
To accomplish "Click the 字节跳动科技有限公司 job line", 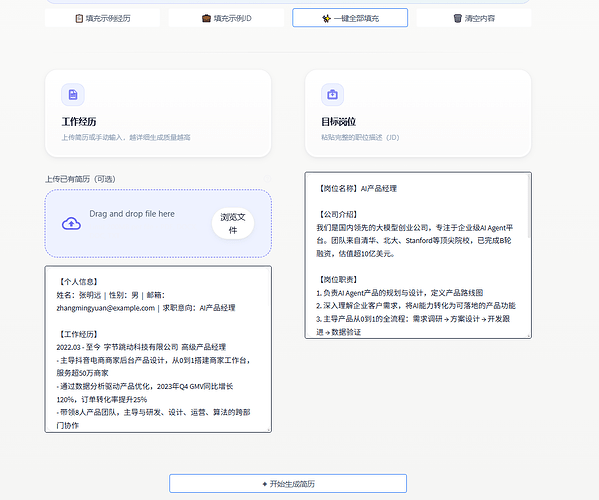I will (x=141, y=347).
